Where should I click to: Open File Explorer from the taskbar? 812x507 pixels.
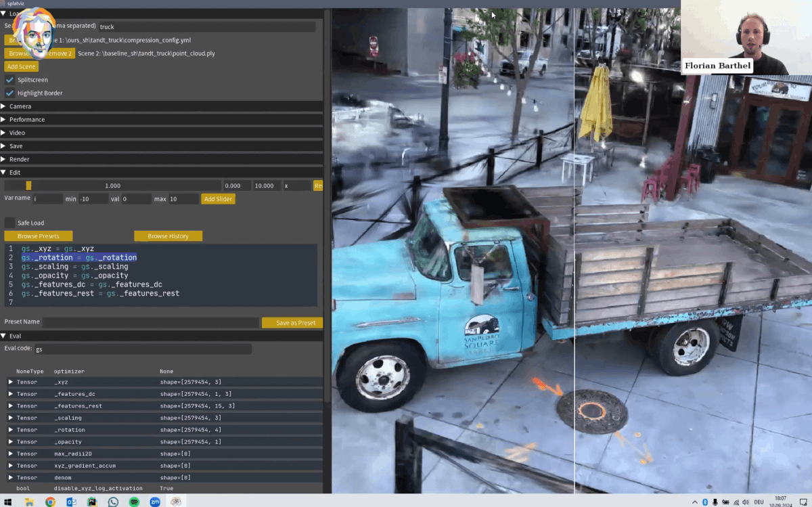(29, 502)
